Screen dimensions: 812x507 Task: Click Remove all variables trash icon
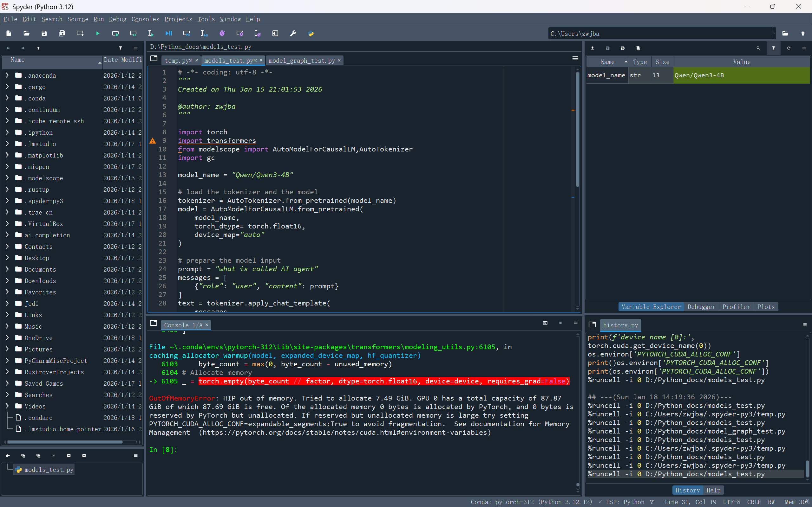(638, 48)
